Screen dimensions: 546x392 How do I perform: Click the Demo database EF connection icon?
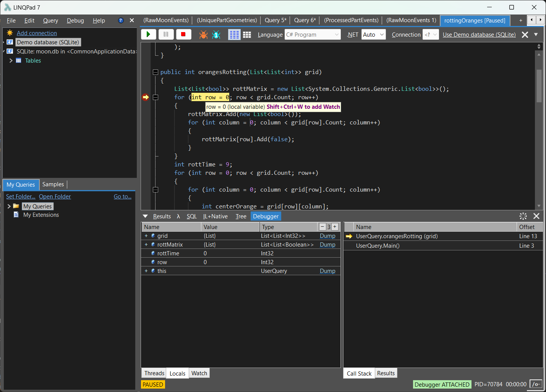click(x=10, y=42)
